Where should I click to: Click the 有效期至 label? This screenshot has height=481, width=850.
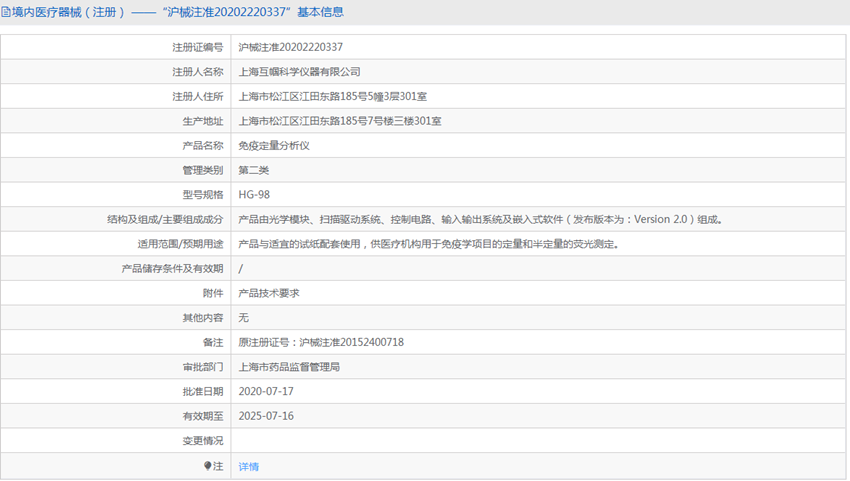coord(203,416)
